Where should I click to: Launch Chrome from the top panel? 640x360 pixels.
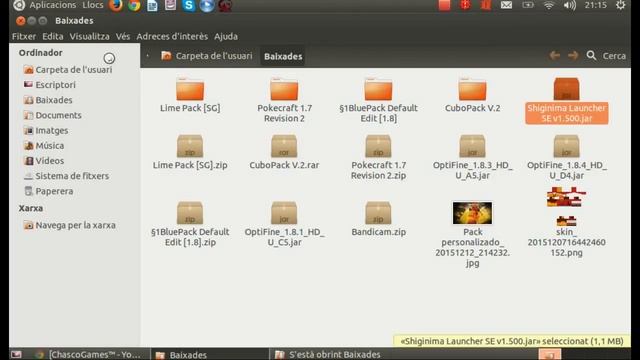[134, 5]
